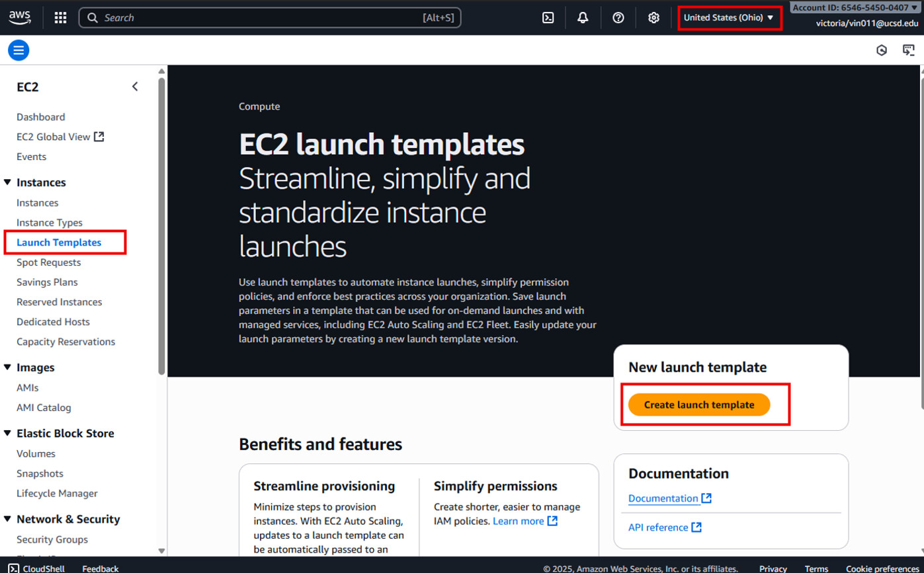Click the sidebar vertical scrollbar thumb
The width and height of the screenshot is (924, 573).
point(162,226)
